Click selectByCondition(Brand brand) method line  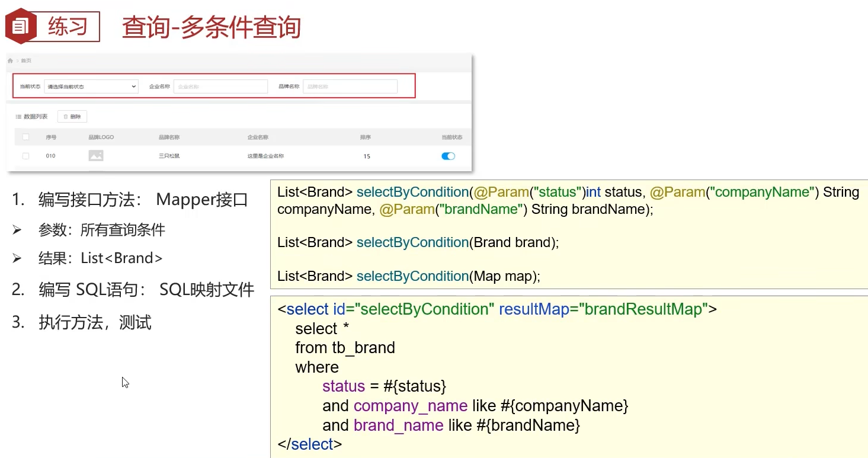click(418, 242)
